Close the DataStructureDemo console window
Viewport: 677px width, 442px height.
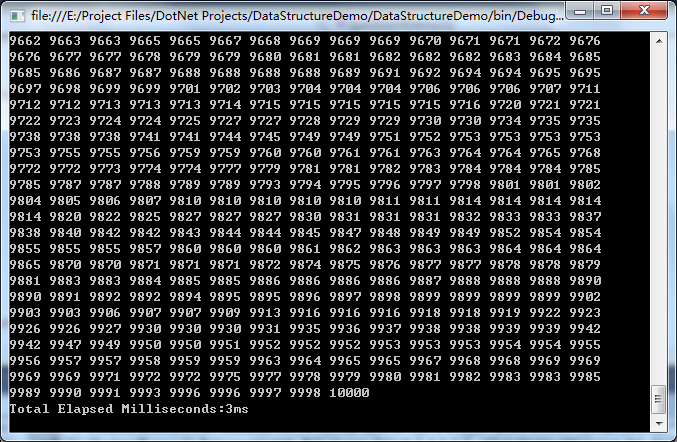click(644, 11)
